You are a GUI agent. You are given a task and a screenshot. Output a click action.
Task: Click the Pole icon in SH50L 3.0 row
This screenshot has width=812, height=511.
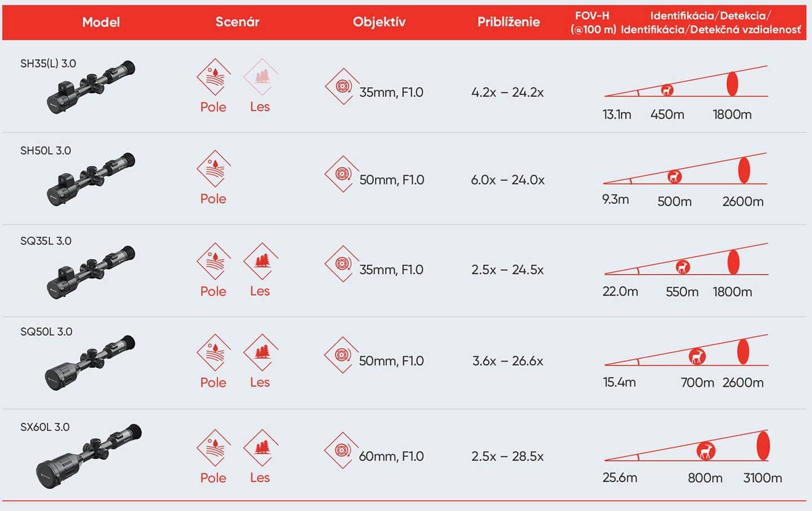[x=214, y=168]
